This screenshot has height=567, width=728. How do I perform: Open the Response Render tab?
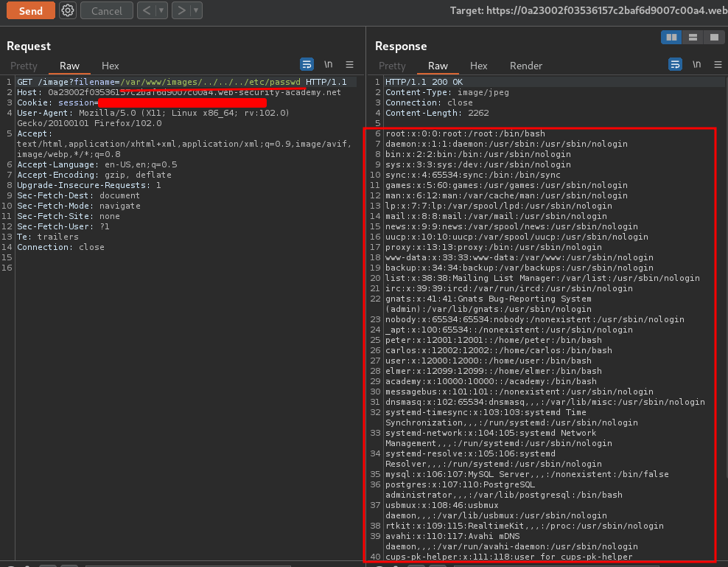(526, 66)
